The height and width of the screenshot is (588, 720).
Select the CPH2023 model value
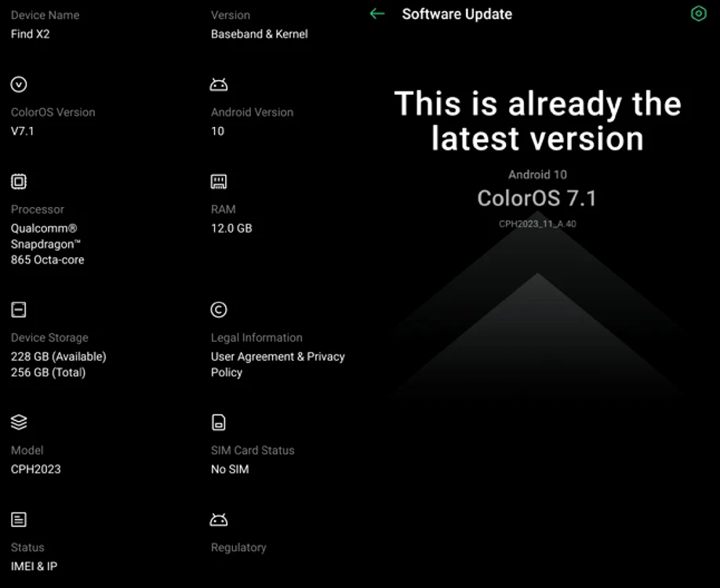pyautogui.click(x=36, y=469)
